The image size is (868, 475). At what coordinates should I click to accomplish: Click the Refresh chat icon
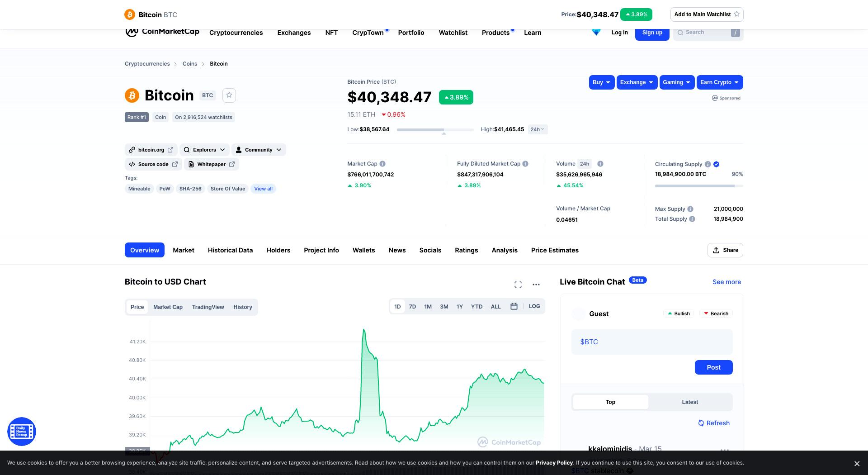click(x=701, y=423)
